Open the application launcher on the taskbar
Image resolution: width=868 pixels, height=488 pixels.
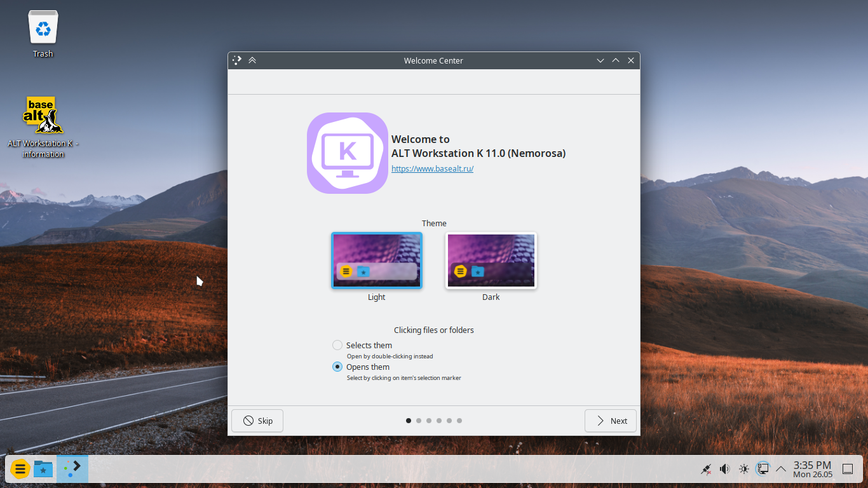[x=20, y=469]
